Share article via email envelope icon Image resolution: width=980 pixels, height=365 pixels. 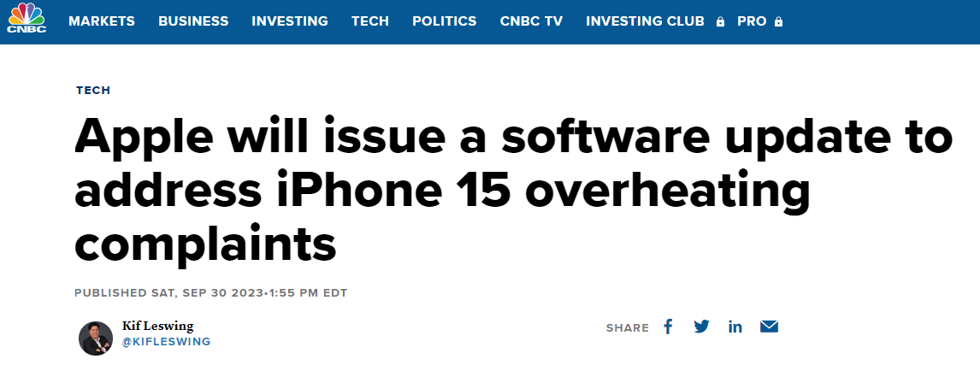click(x=769, y=327)
